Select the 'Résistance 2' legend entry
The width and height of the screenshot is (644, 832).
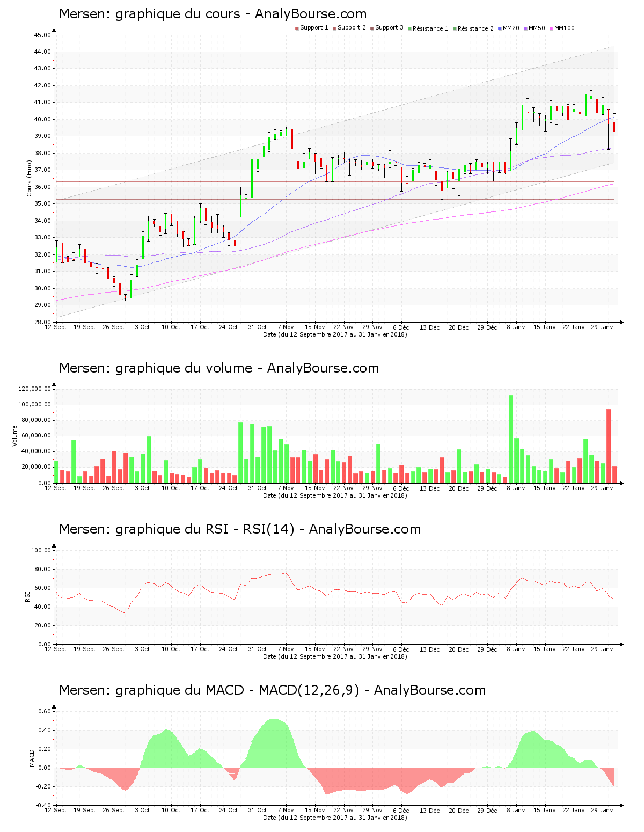coord(473,28)
